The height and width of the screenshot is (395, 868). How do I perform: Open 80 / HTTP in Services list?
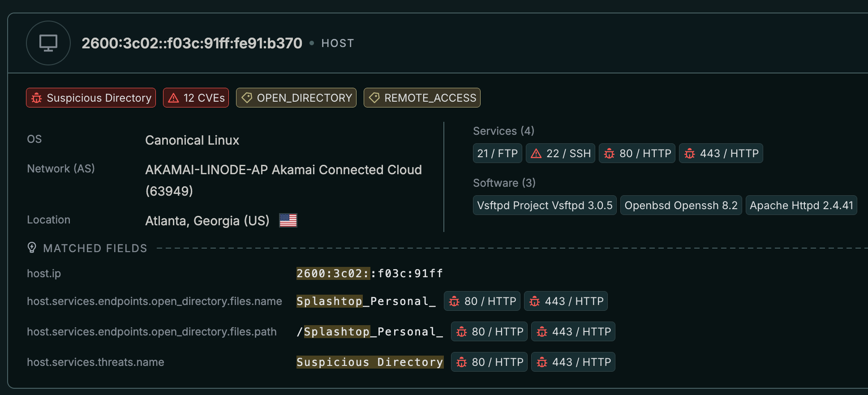click(x=637, y=154)
